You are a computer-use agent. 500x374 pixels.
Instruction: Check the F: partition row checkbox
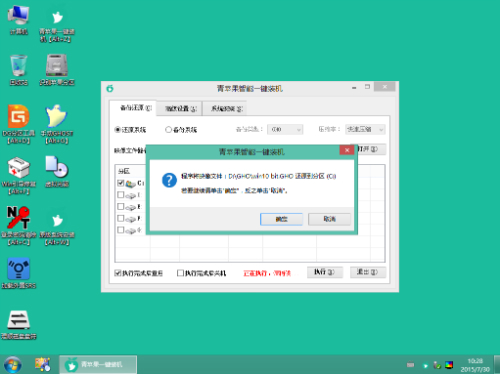point(121,218)
